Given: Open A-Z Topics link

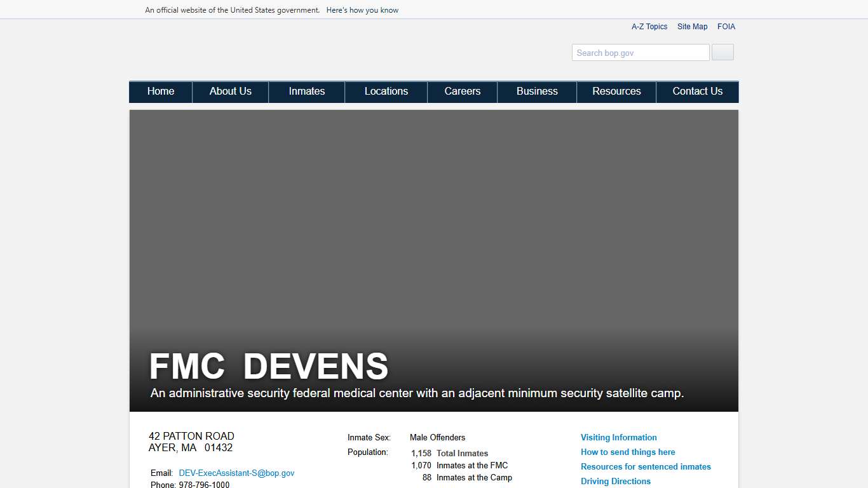Looking at the screenshot, I should click(x=649, y=26).
